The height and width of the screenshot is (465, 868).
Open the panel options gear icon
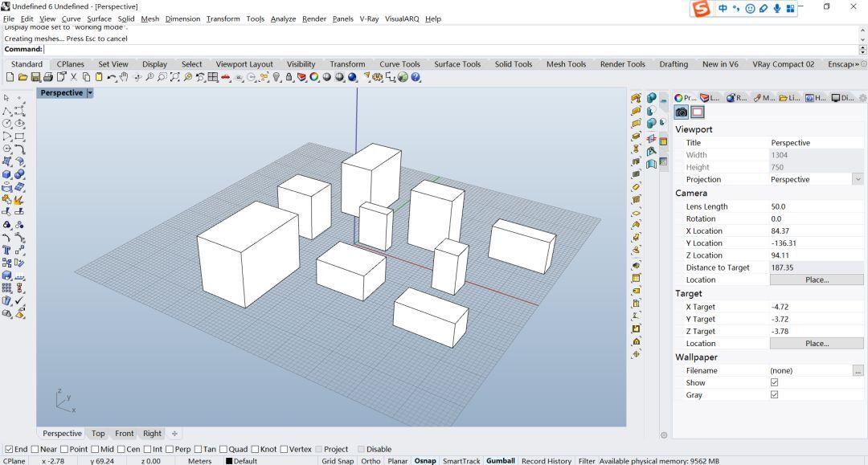click(x=862, y=98)
